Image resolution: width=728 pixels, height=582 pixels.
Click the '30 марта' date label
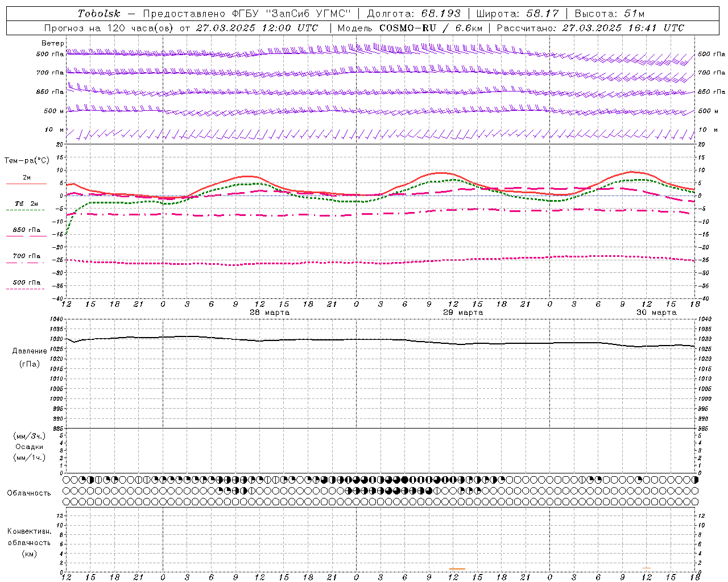[x=656, y=313]
